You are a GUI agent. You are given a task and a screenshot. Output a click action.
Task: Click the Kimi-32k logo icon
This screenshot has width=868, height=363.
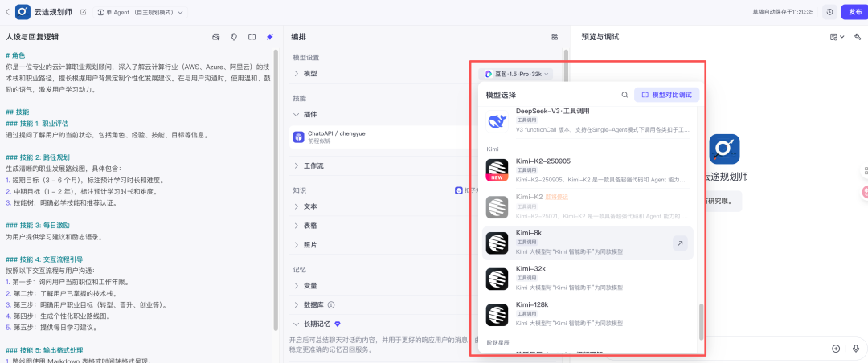click(497, 279)
